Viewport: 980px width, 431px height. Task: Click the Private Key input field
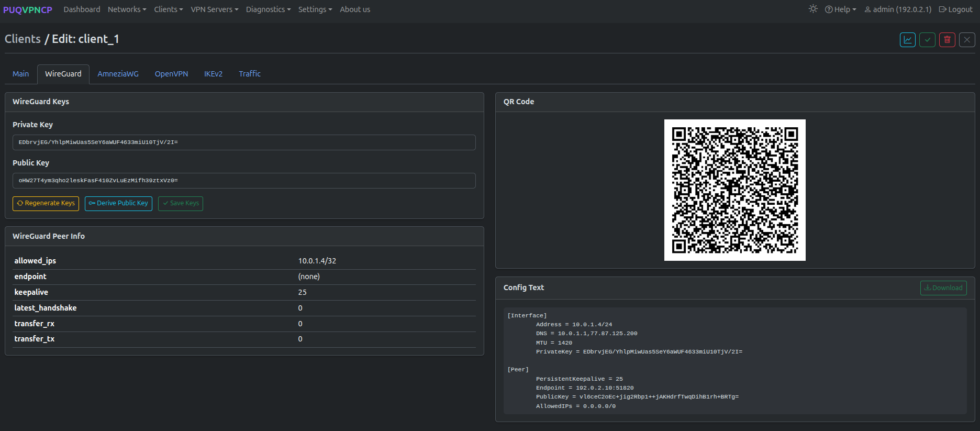click(244, 142)
